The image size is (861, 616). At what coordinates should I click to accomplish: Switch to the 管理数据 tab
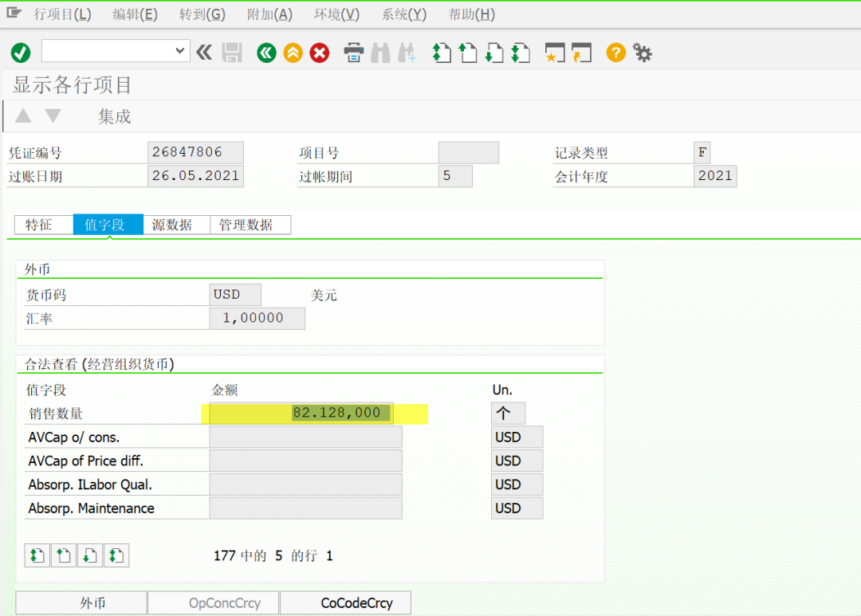pos(250,225)
